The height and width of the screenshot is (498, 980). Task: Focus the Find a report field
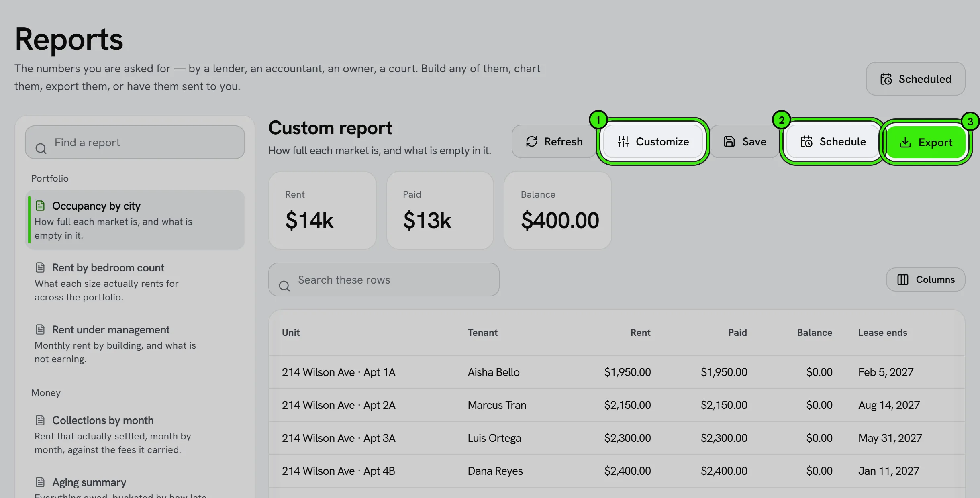point(135,142)
